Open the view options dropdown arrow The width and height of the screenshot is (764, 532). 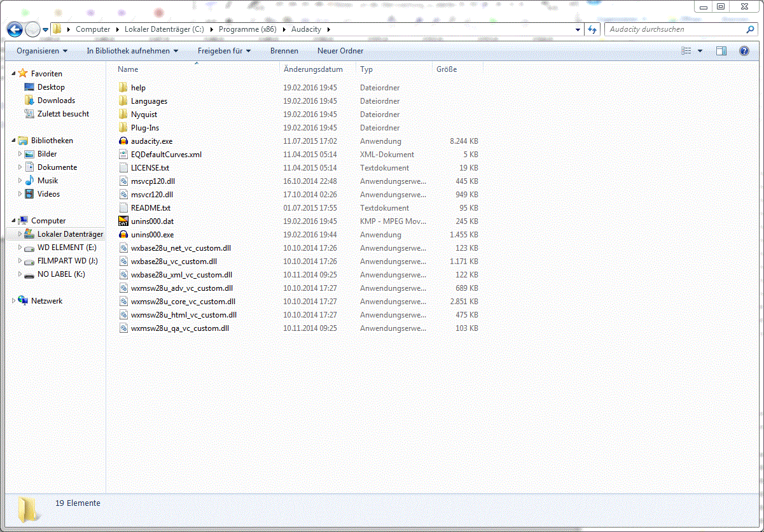click(700, 51)
